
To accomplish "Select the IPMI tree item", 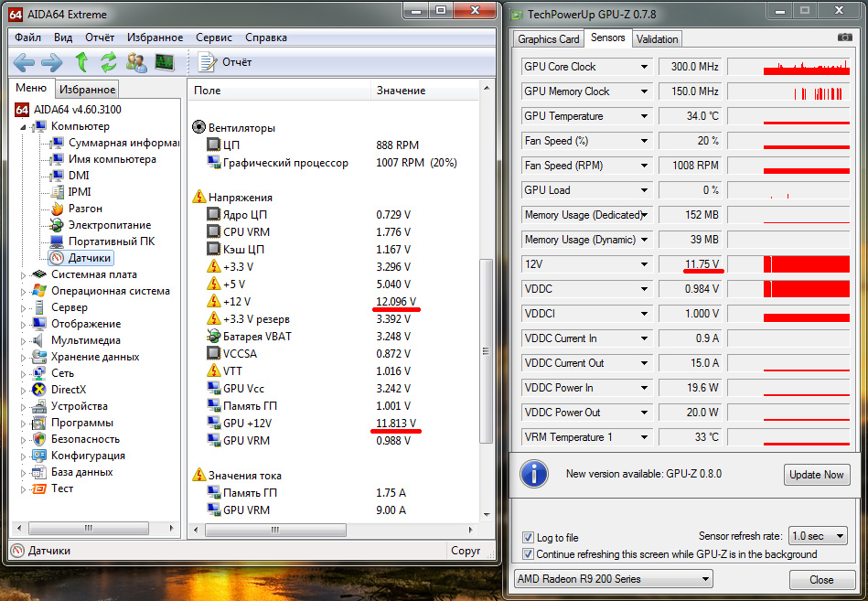I will [70, 192].
